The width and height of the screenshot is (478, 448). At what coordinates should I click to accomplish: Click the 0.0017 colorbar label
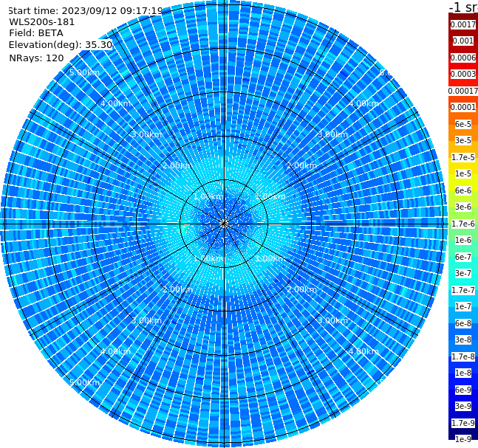tap(463, 24)
